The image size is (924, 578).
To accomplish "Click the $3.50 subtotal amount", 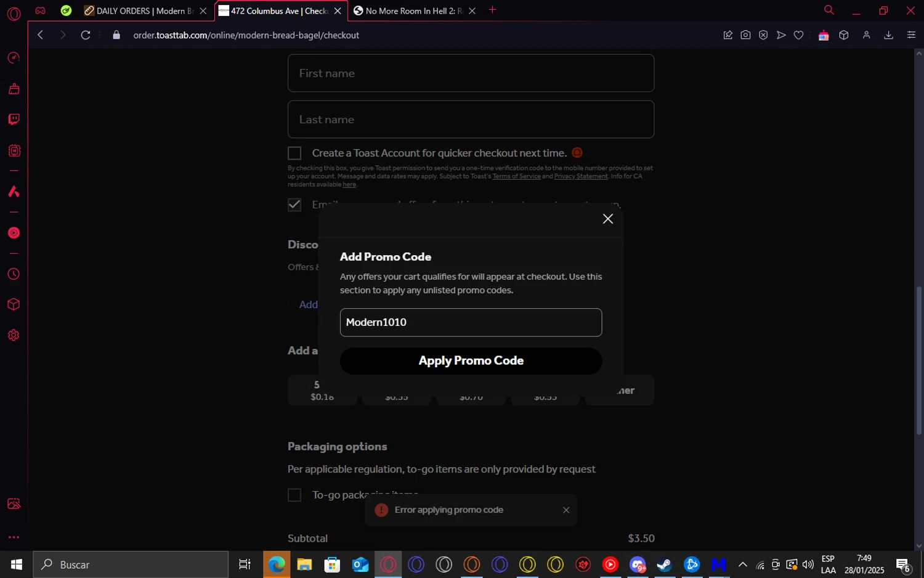I will point(641,539).
